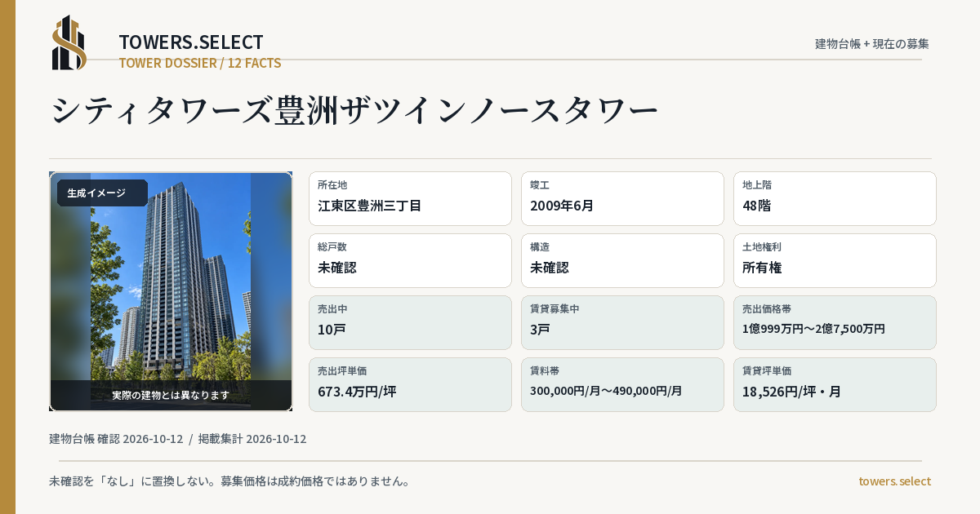
Task: Open the towers.select footer link
Action: click(894, 481)
